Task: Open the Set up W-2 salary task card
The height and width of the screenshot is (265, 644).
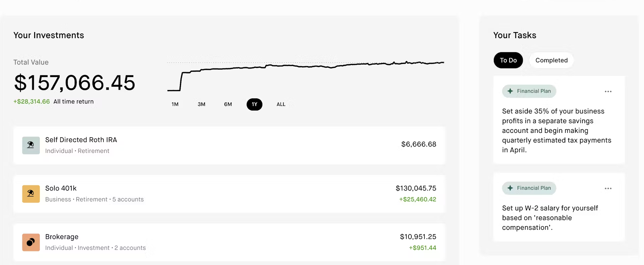Action: pyautogui.click(x=550, y=217)
